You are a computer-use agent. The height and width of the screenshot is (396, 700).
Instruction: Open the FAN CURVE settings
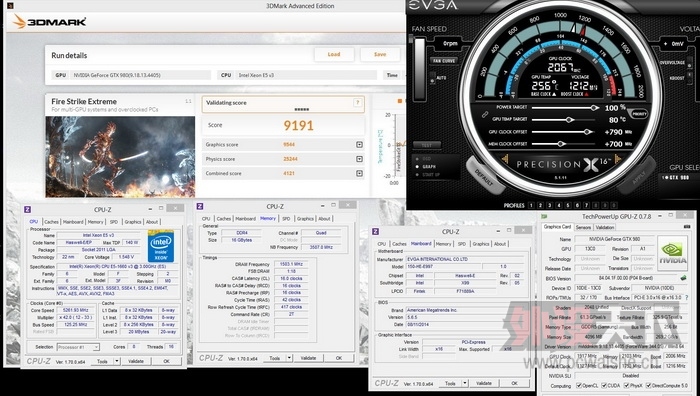tap(445, 61)
